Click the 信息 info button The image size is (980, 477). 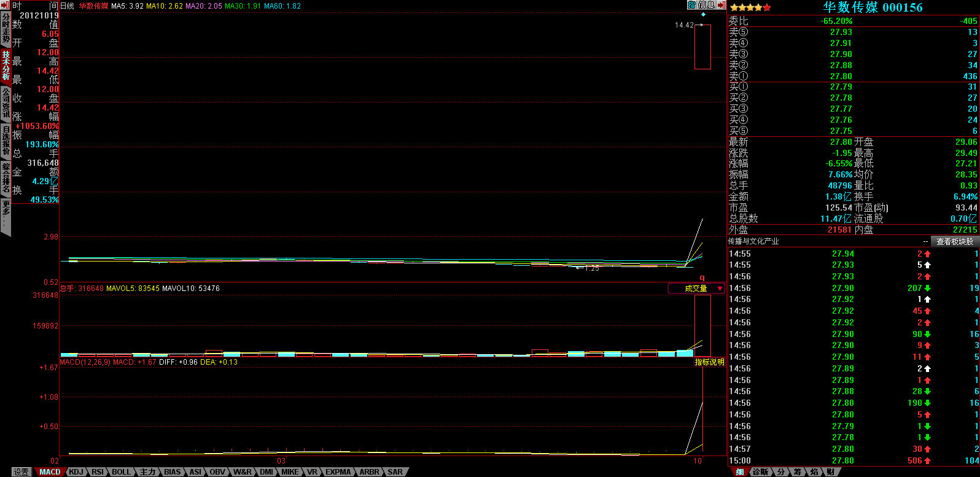[x=707, y=5]
